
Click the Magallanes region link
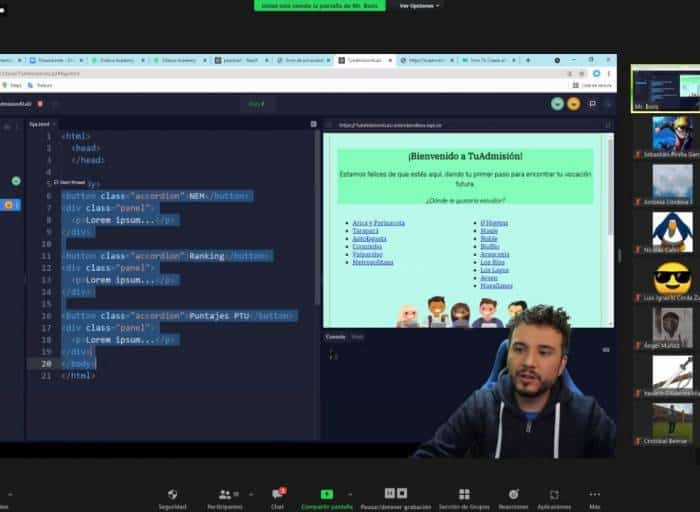tap(496, 286)
